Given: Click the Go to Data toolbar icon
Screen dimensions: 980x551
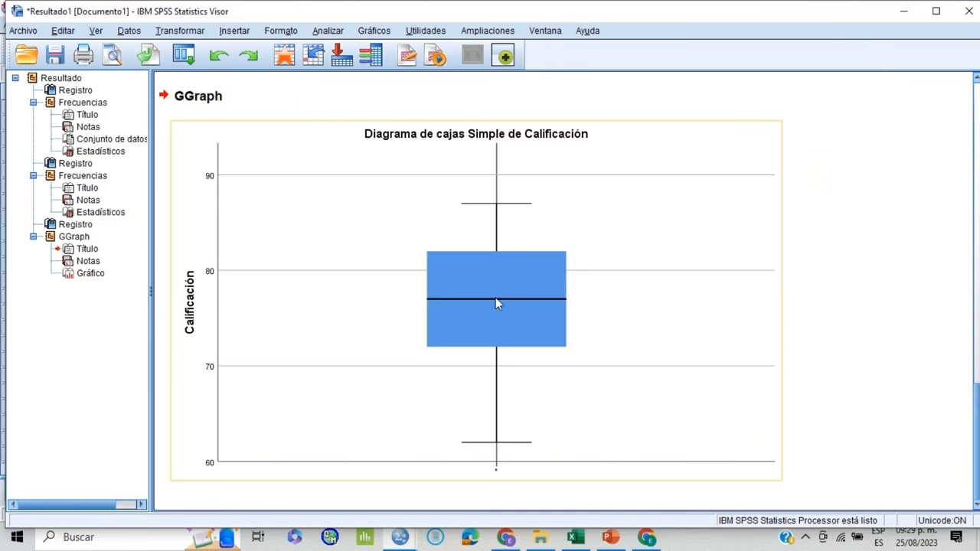Looking at the screenshot, I should tap(184, 54).
